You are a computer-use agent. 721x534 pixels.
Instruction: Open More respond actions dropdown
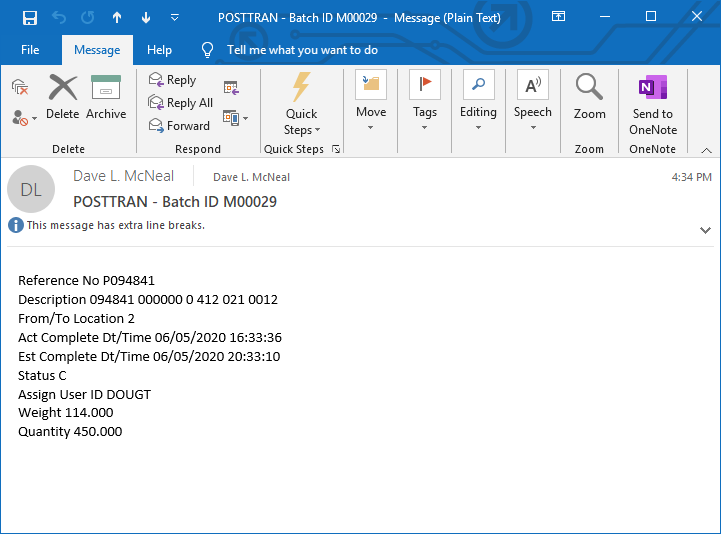[x=235, y=118]
